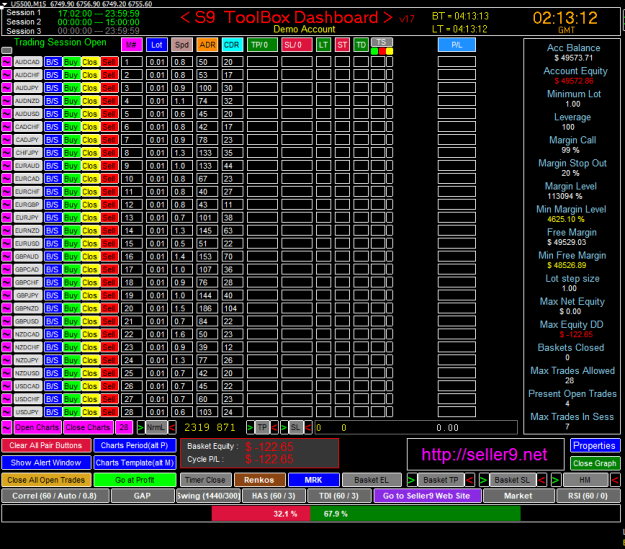Open the chart icon beside GBPUSD
This screenshot has width=625, height=549.
(x=7, y=321)
